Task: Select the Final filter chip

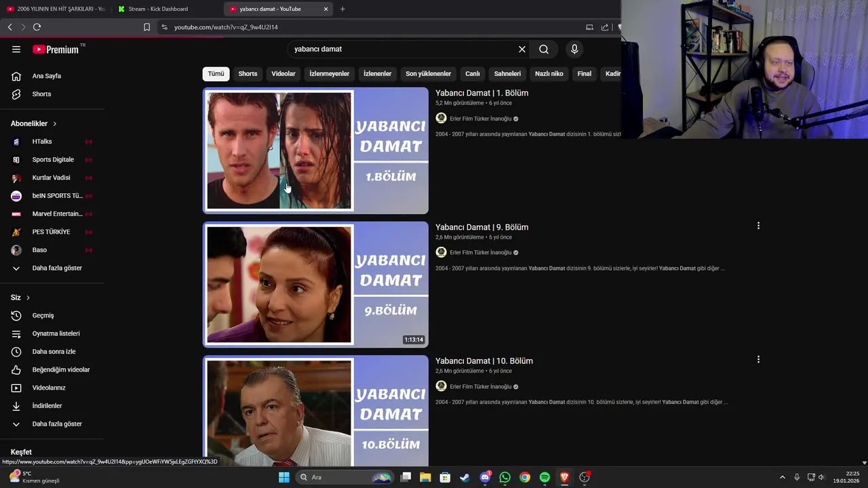Action: click(584, 74)
